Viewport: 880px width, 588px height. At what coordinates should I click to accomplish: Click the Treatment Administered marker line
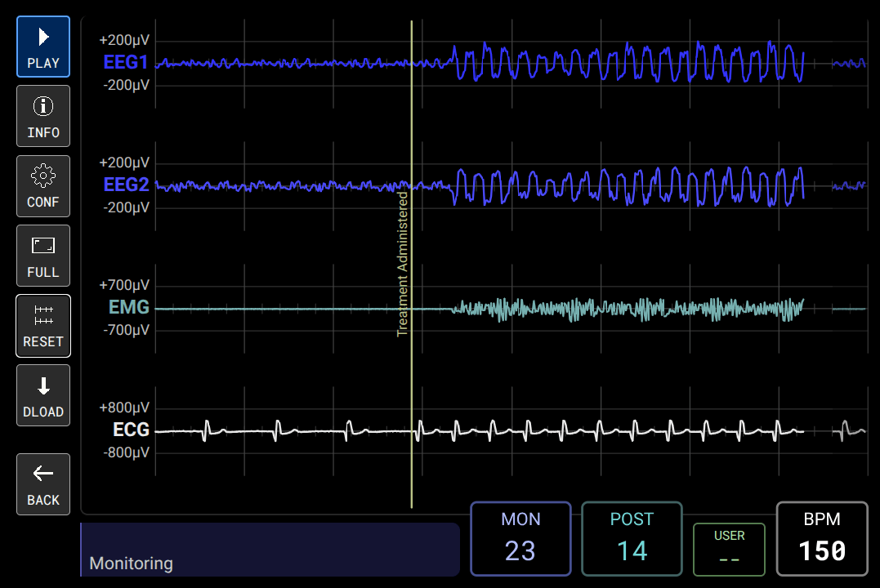411,264
